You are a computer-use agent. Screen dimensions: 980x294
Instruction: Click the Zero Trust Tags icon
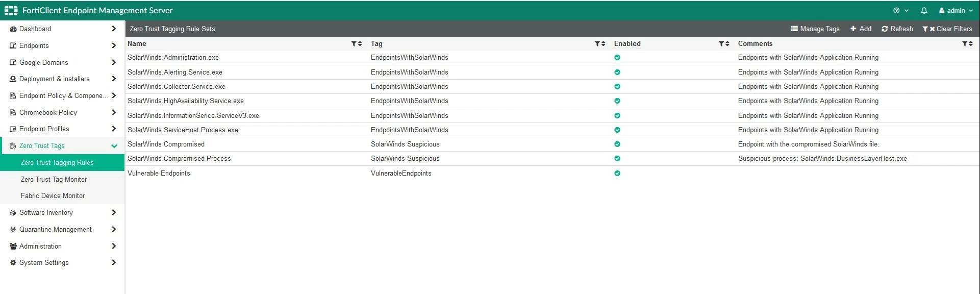tap(13, 146)
